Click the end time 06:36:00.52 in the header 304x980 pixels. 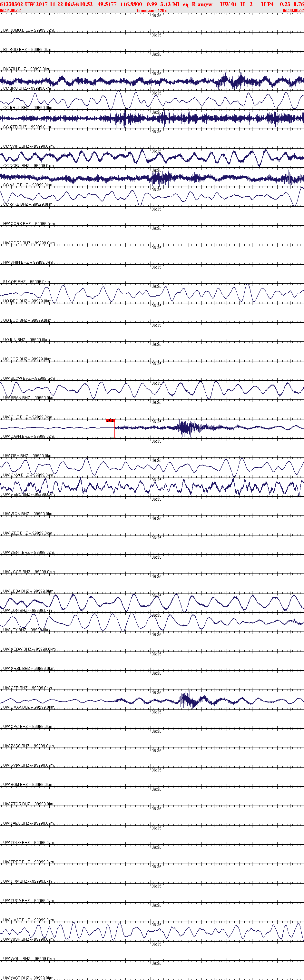[293, 11]
